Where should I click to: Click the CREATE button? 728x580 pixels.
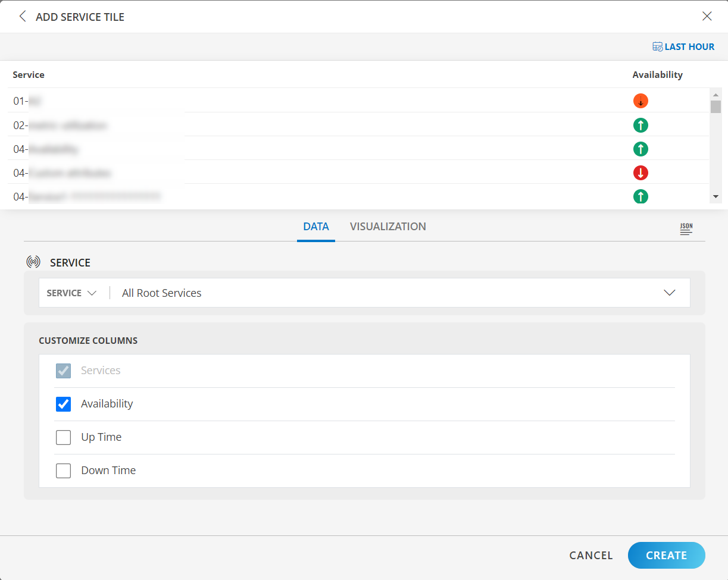point(666,555)
